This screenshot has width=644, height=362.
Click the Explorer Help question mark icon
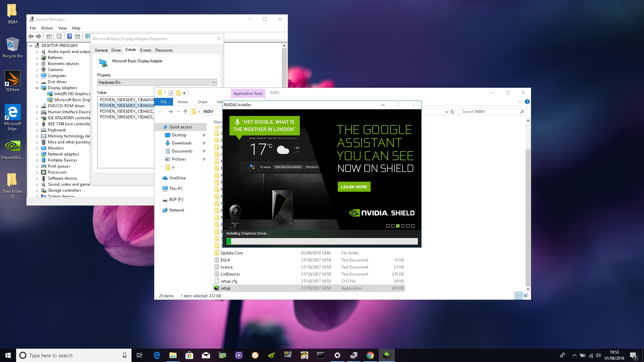coord(527,102)
